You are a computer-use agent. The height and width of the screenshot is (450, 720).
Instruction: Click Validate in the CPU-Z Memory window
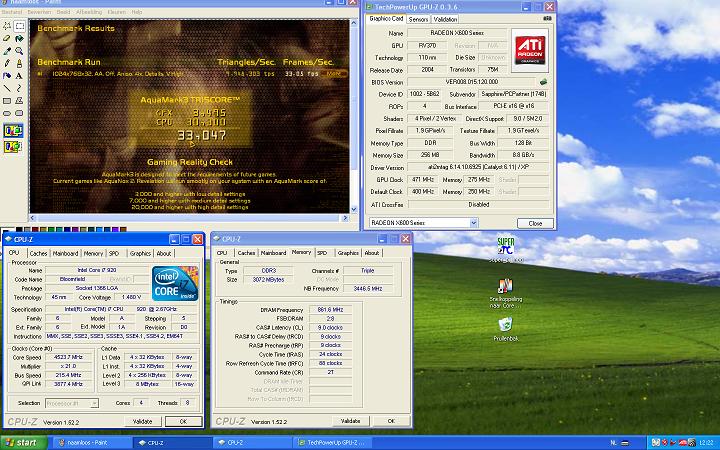point(350,421)
